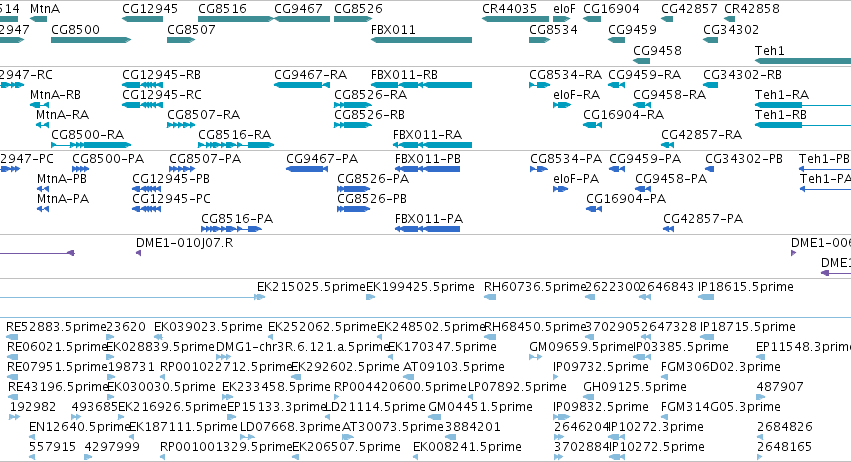Select the eloF gene label
Viewport: 851px width, 462px height.
[x=564, y=9]
